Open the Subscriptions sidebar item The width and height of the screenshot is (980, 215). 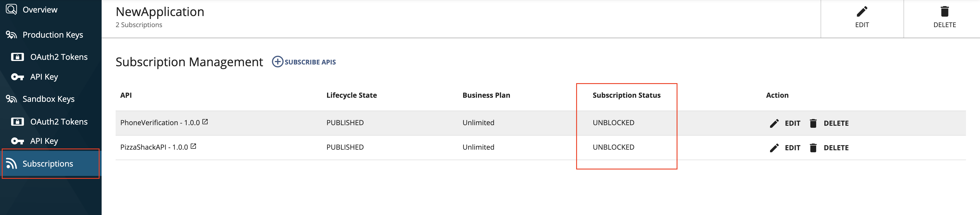tap(48, 164)
